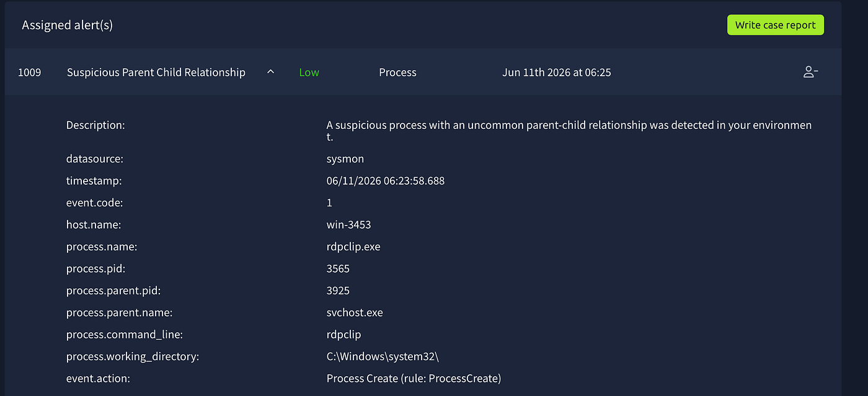Click the Write case report button

click(x=776, y=25)
